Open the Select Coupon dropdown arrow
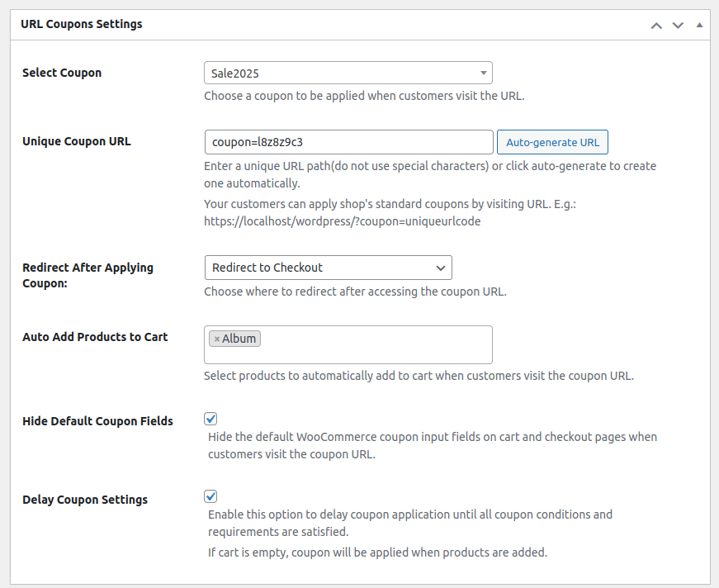This screenshot has width=719, height=588. pyautogui.click(x=483, y=73)
